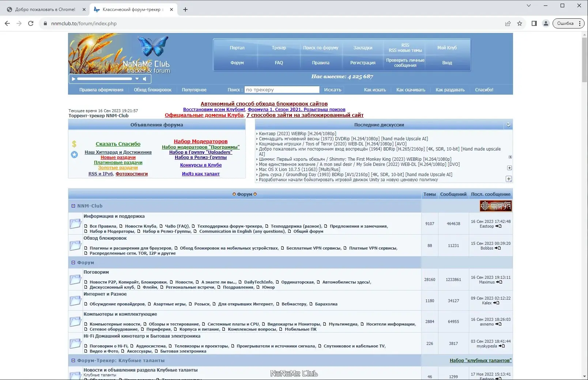Go to last post by axnemo

tap(498, 324)
